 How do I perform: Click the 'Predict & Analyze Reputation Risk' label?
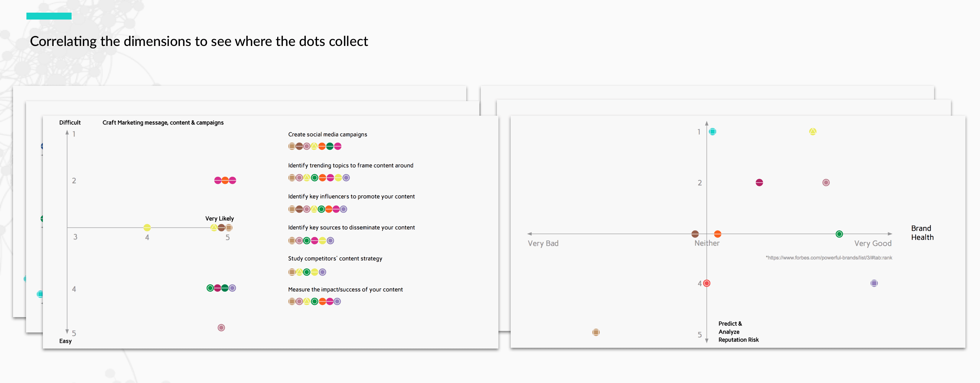[738, 332]
